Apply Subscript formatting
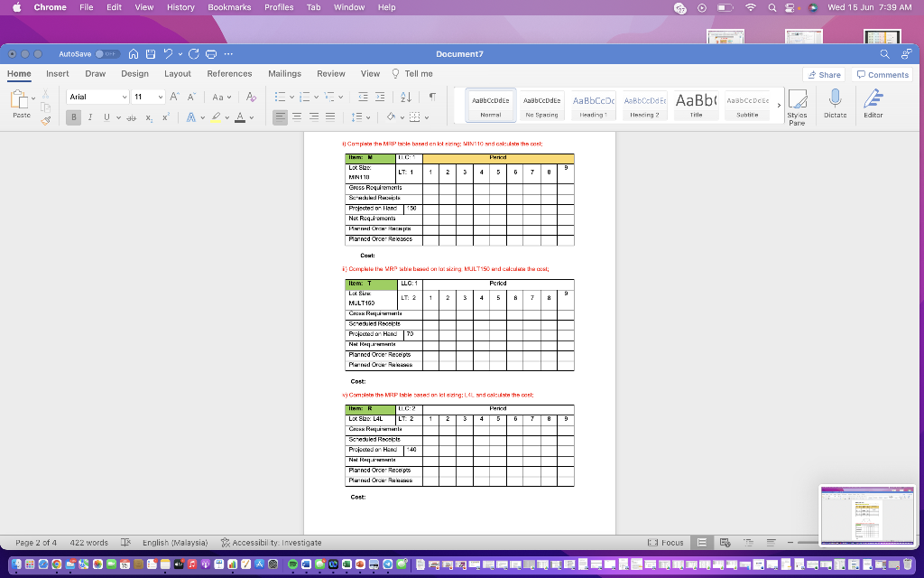 pos(148,118)
